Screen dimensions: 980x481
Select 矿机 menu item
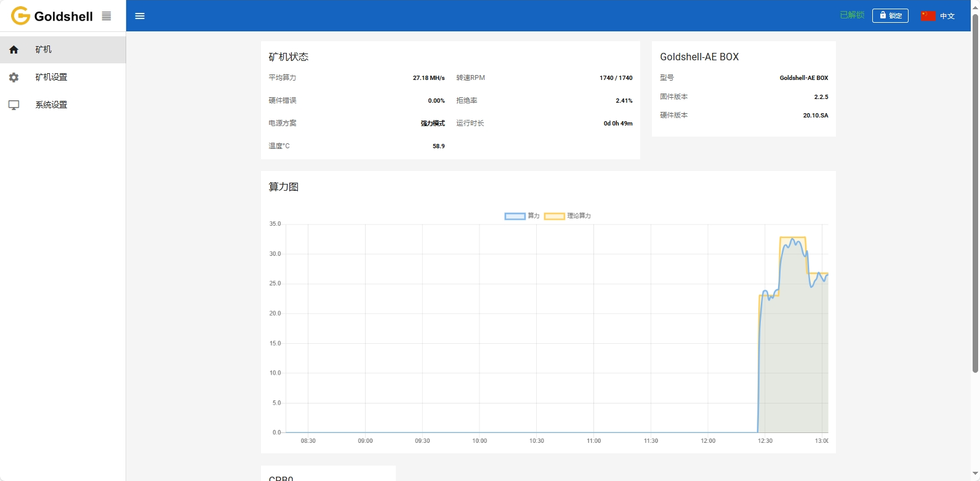pyautogui.click(x=63, y=50)
